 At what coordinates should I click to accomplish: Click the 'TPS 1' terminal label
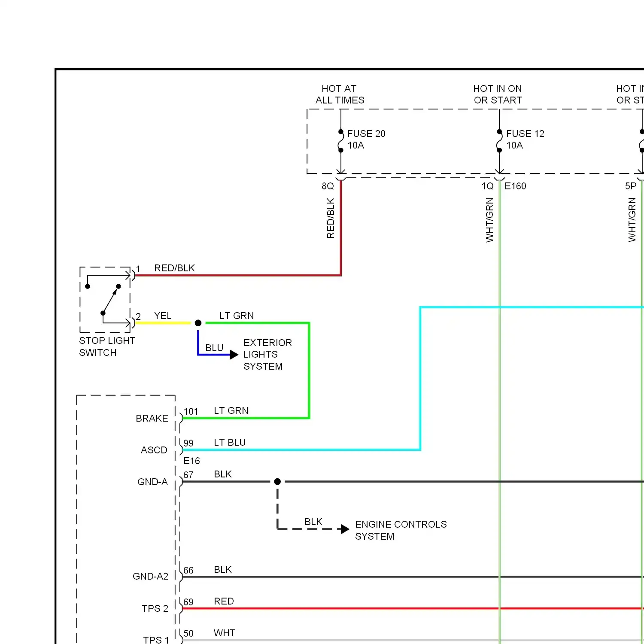[156, 640]
